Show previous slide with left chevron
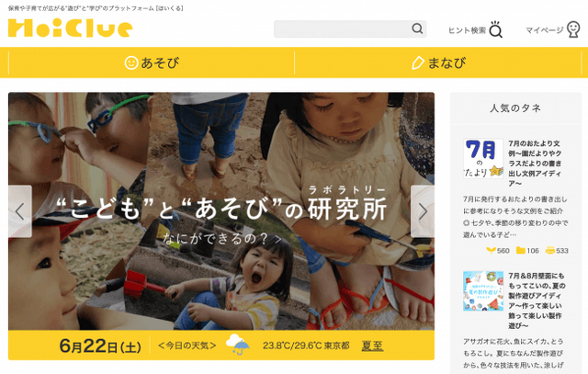 (x=20, y=211)
